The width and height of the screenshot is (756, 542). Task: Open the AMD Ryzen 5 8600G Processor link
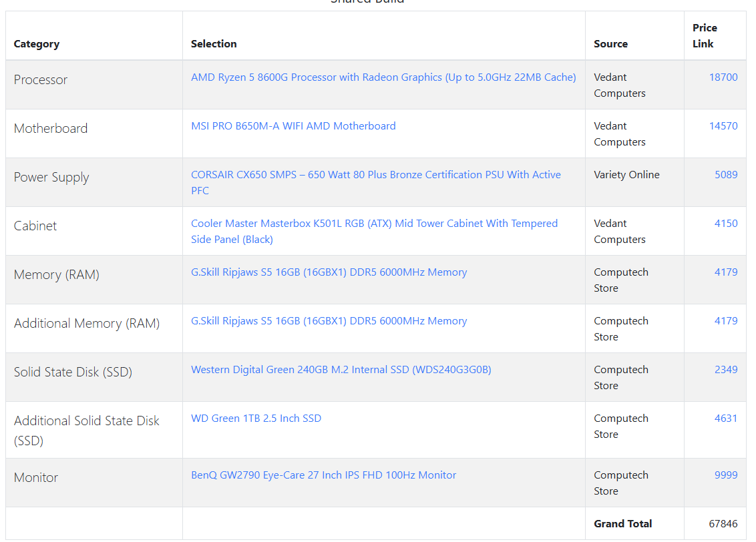tap(383, 77)
